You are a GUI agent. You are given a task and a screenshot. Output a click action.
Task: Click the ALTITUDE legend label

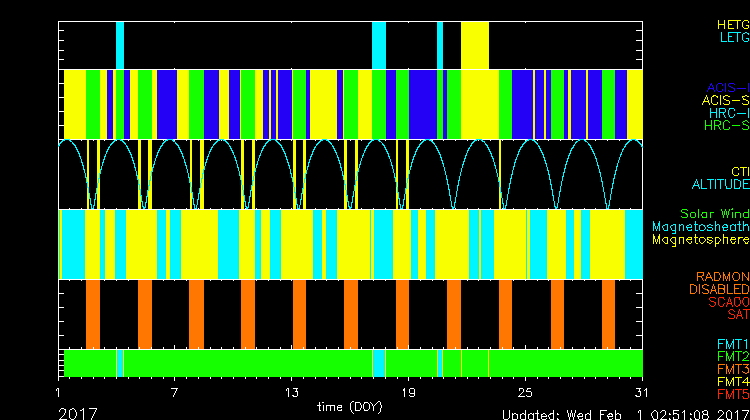(x=720, y=185)
